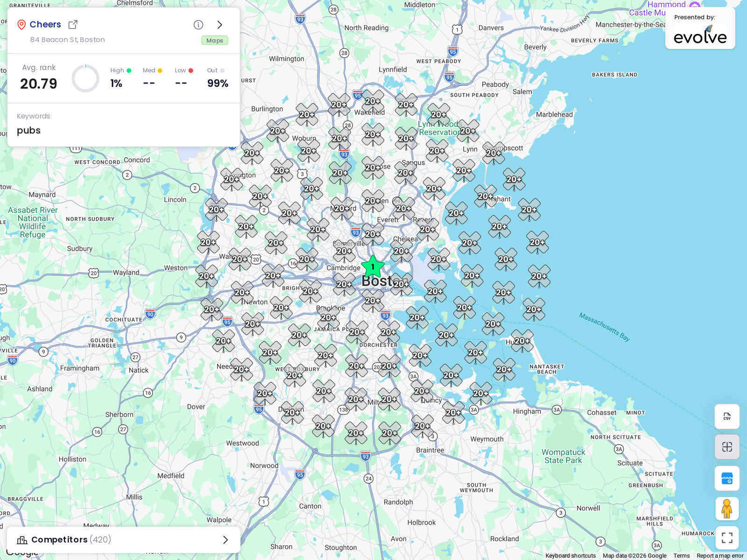Viewport: 747px width, 560px height.
Task: Activate Street View pegman
Action: coord(727,509)
